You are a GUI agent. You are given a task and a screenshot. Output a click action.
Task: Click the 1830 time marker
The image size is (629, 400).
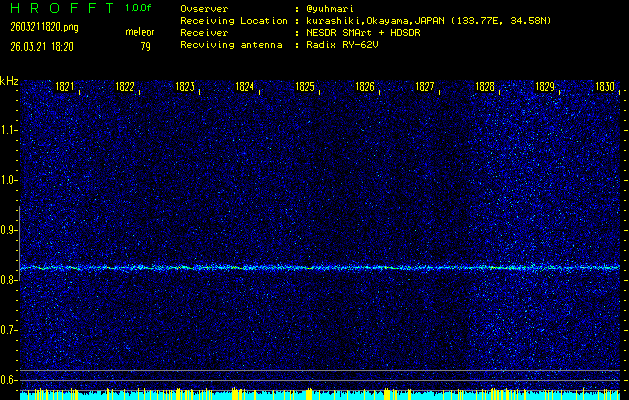[x=604, y=87]
